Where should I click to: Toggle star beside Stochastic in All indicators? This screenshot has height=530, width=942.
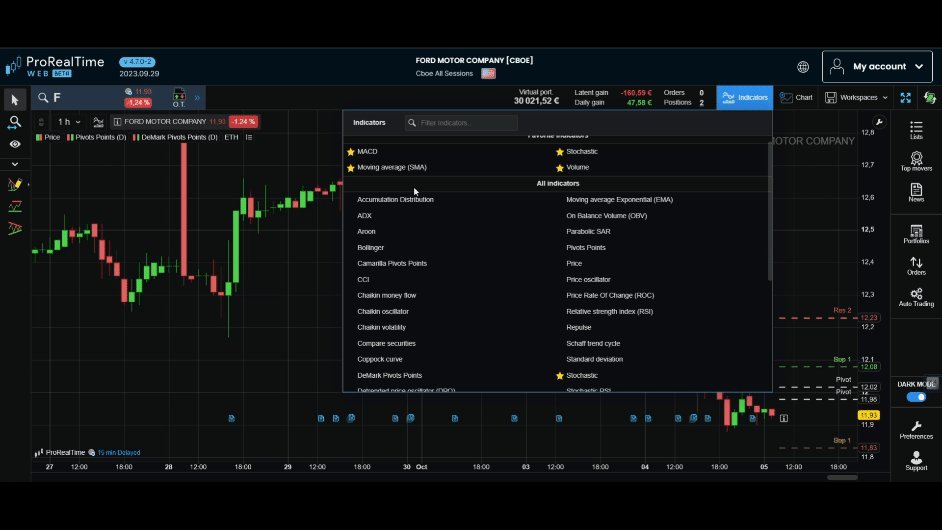pyautogui.click(x=560, y=376)
